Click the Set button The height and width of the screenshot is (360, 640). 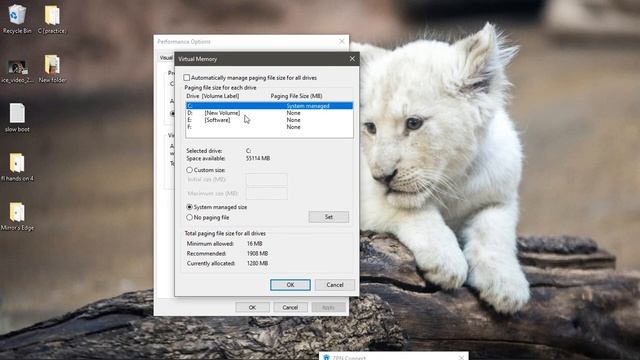click(x=329, y=217)
